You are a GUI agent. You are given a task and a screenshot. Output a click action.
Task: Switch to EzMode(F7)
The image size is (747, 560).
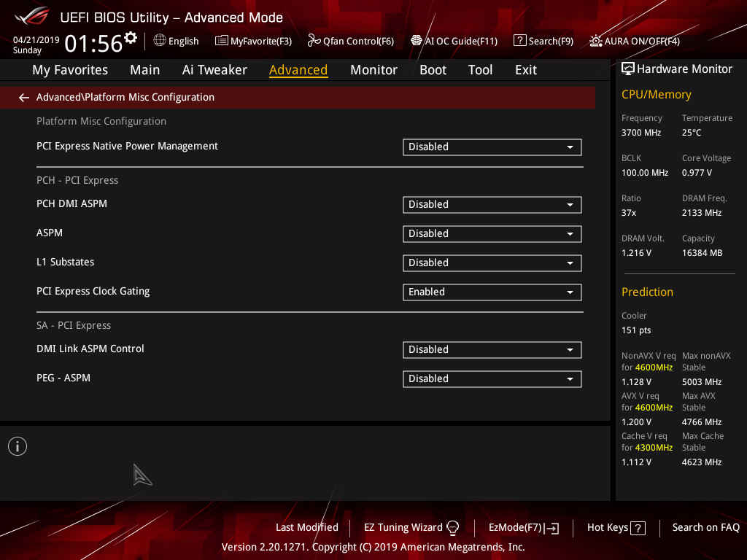(524, 528)
